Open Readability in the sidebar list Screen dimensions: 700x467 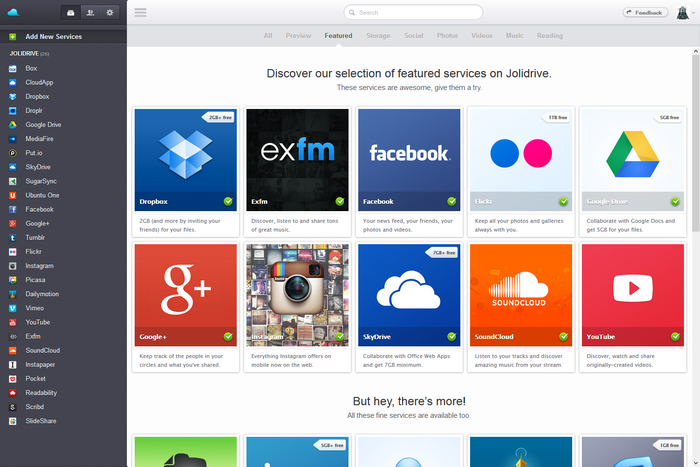(x=41, y=393)
